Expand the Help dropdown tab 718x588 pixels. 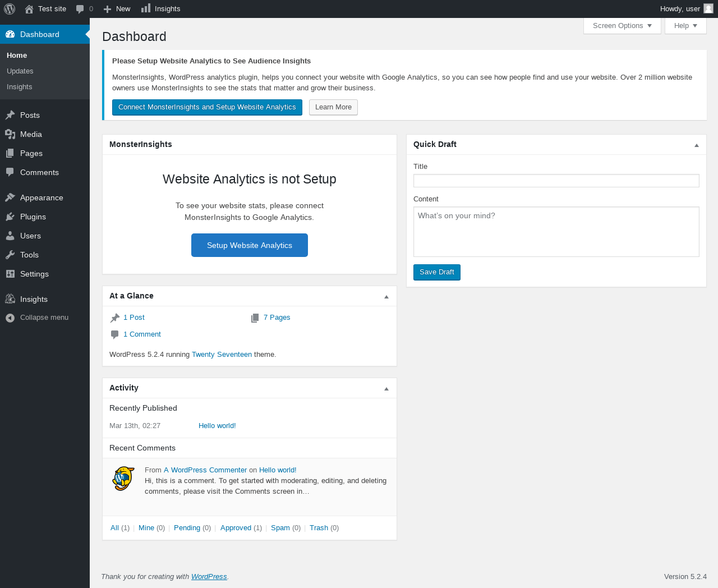pyautogui.click(x=685, y=26)
